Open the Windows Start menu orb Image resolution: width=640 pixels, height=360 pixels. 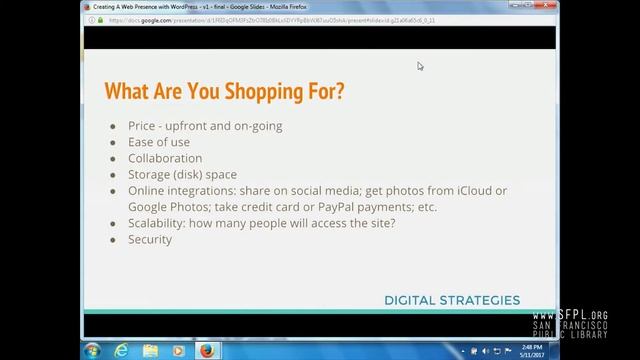click(x=92, y=351)
